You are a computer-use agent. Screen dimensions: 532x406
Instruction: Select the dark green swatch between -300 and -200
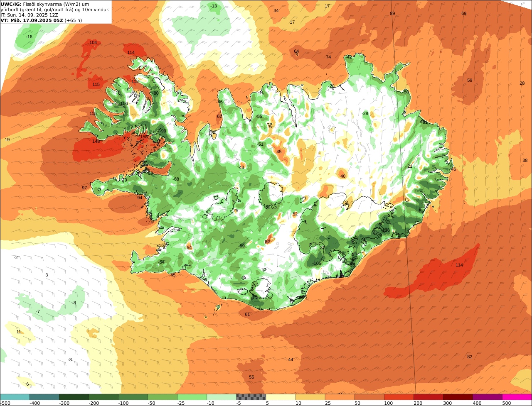74,397
